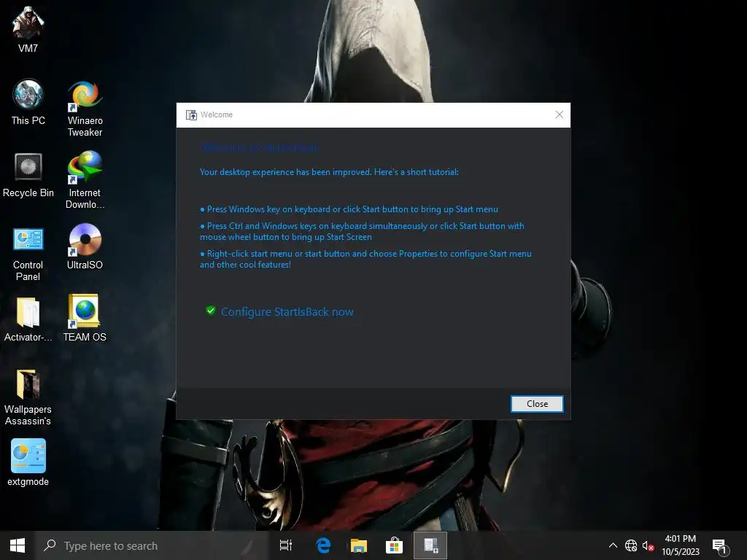Open Task View from taskbar
This screenshot has height=560, width=747.
(x=286, y=545)
